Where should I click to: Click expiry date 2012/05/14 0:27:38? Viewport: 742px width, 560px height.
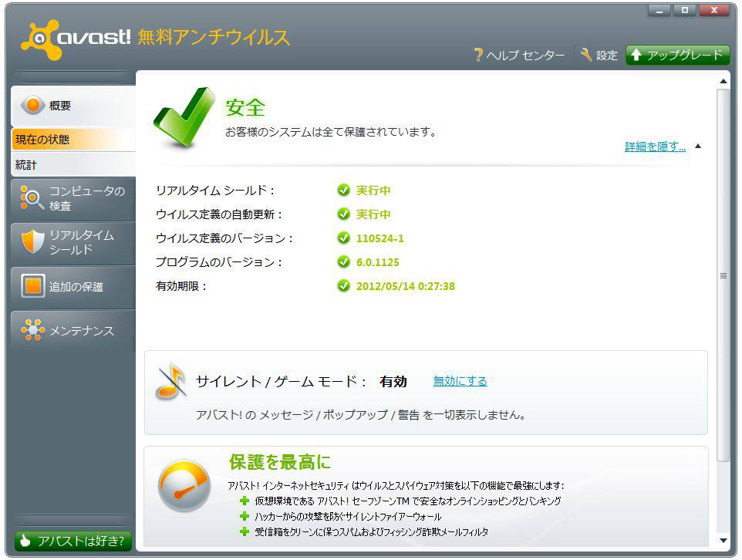(x=406, y=286)
